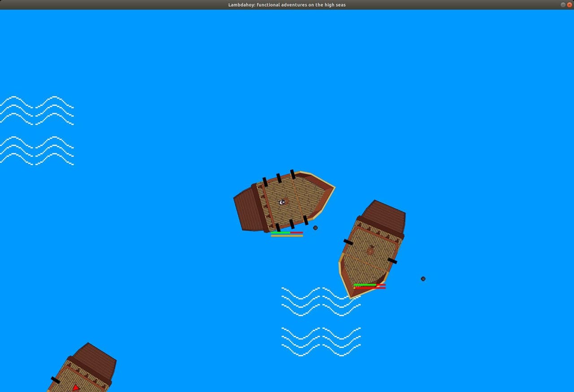Click the right-side cannon of the downward-facing ship
Image resolution: width=574 pixels, height=392 pixels.
(392, 260)
